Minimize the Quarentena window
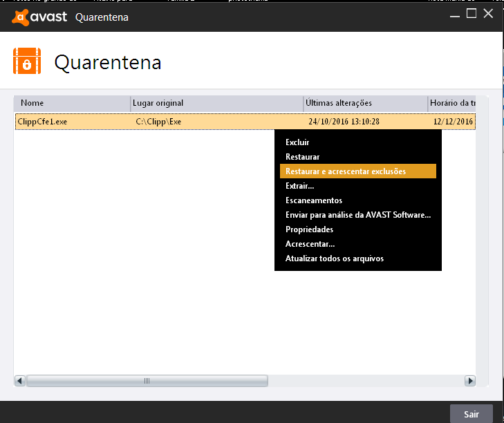 click(x=453, y=14)
